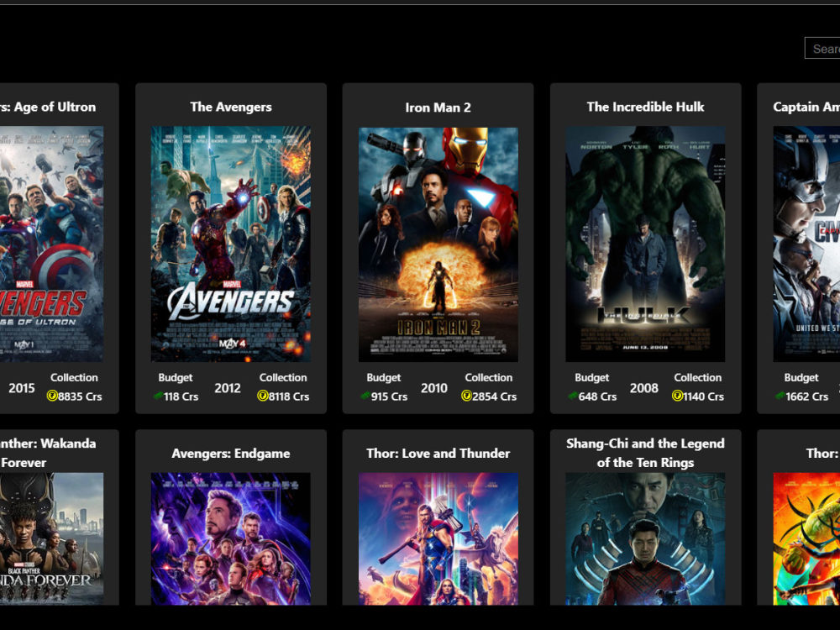Viewport: 840px width, 630px height.
Task: Open the Iron Man 2 poster
Action: (x=438, y=244)
